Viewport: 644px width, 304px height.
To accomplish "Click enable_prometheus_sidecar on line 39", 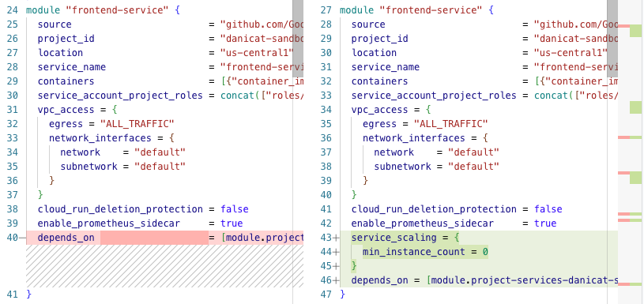I will [109, 223].
